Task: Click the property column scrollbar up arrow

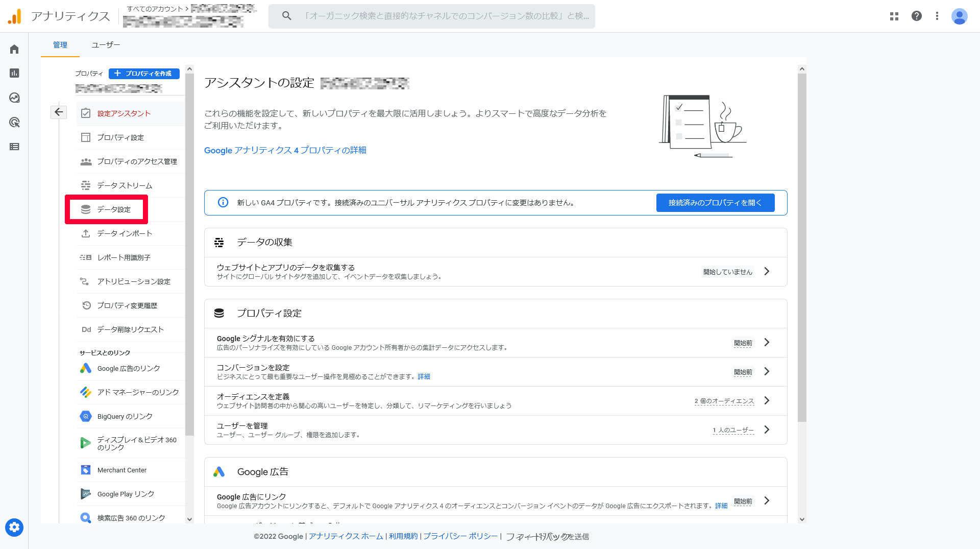Action: point(189,69)
